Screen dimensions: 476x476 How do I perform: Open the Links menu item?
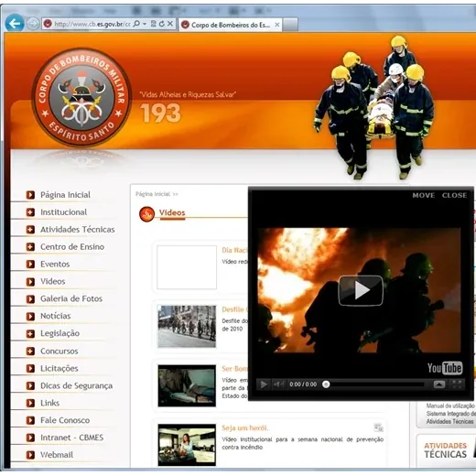49,403
